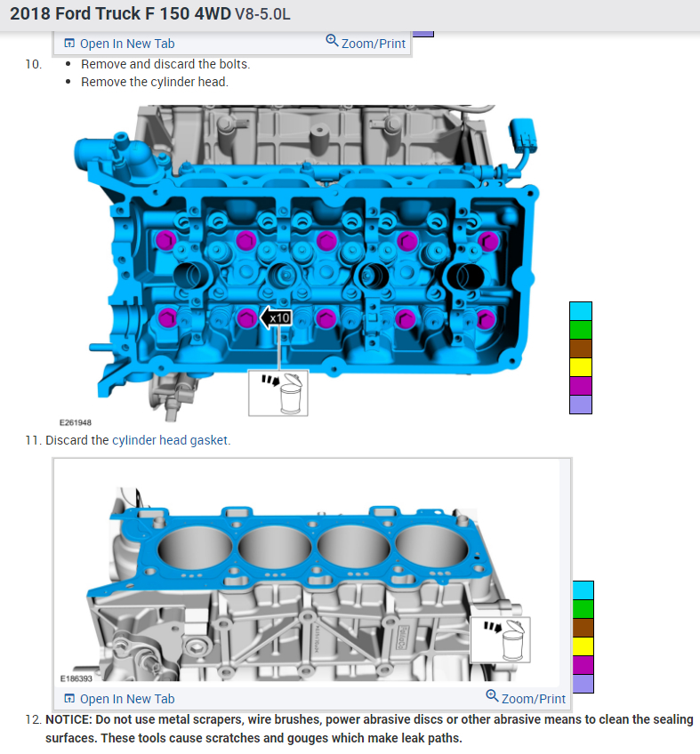This screenshot has height=754, width=700.
Task: Click 'Remove and discard the bolts.' text
Action: point(165,64)
